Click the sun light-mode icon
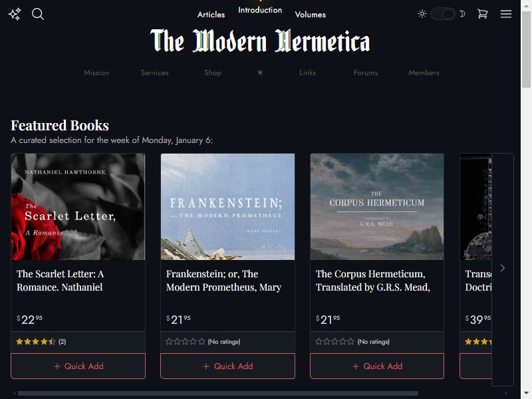The image size is (532, 399). pyautogui.click(x=422, y=14)
